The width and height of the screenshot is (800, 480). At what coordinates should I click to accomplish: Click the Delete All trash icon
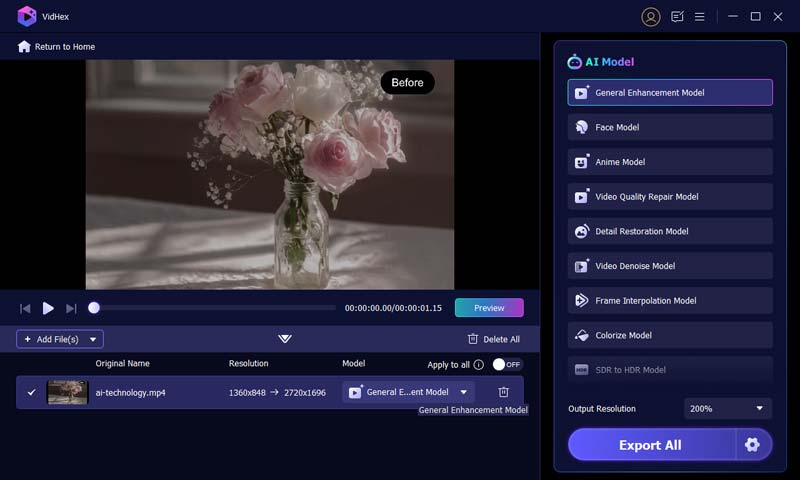click(473, 339)
